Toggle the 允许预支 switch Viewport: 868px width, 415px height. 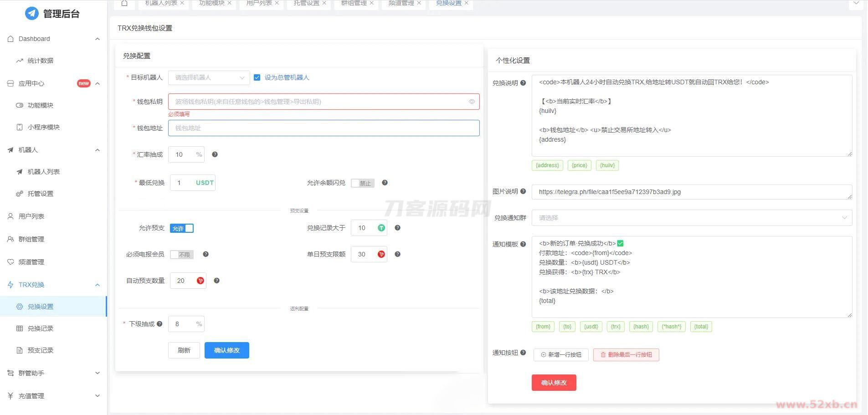(181, 228)
